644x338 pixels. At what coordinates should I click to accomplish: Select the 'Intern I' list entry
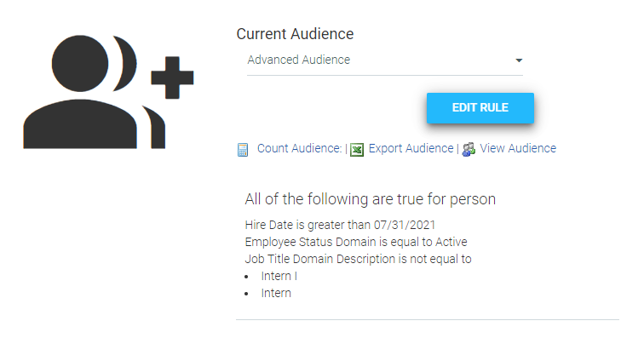pyautogui.click(x=279, y=277)
